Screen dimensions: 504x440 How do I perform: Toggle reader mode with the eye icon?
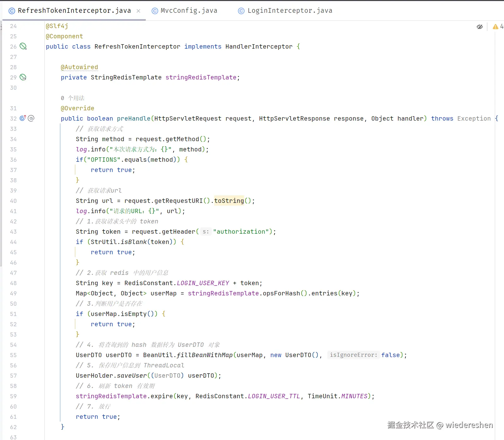click(x=480, y=27)
